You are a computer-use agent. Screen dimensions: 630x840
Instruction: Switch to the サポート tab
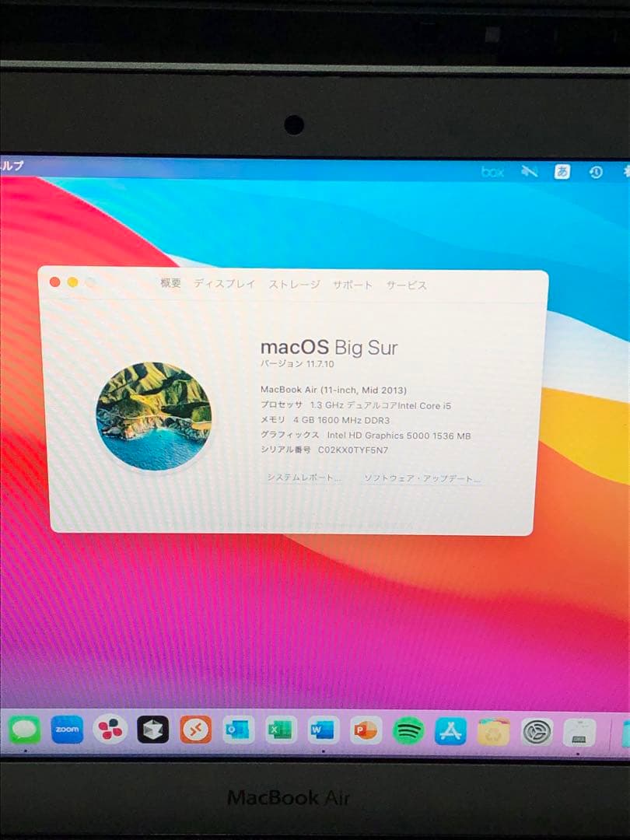click(x=352, y=285)
